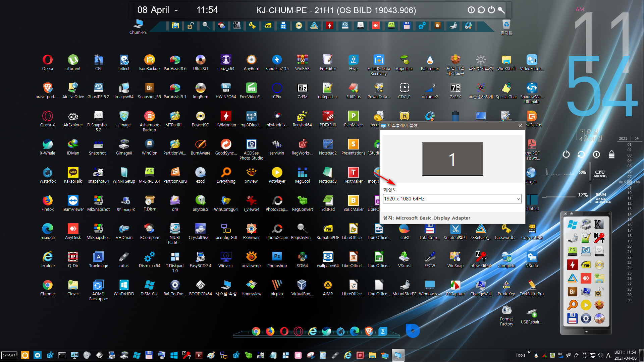The width and height of the screenshot is (644, 362).
Task: Open the Chrome desktop icon
Action: pos(47,288)
